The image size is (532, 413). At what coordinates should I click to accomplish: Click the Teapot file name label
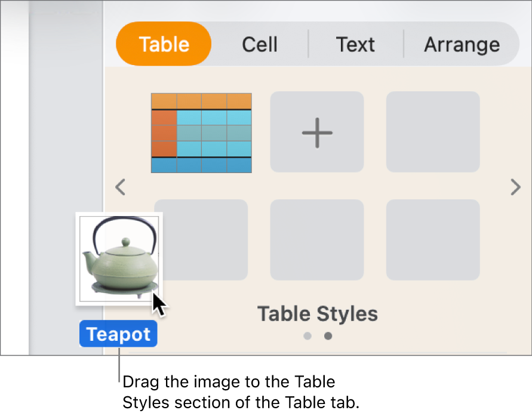(x=118, y=334)
